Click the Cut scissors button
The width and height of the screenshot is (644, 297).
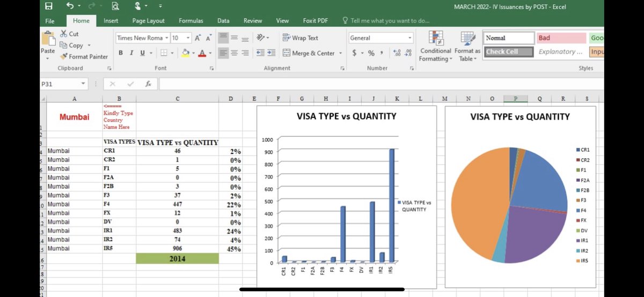pos(69,34)
